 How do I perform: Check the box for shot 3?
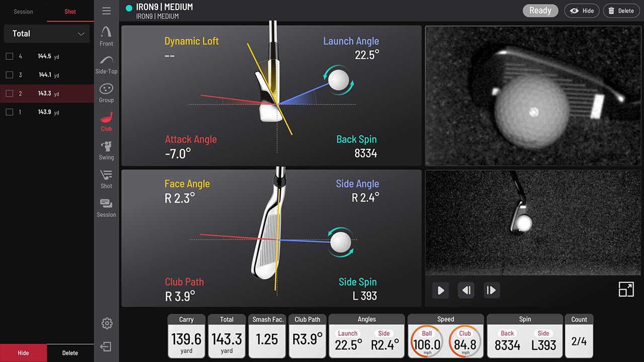(9, 75)
